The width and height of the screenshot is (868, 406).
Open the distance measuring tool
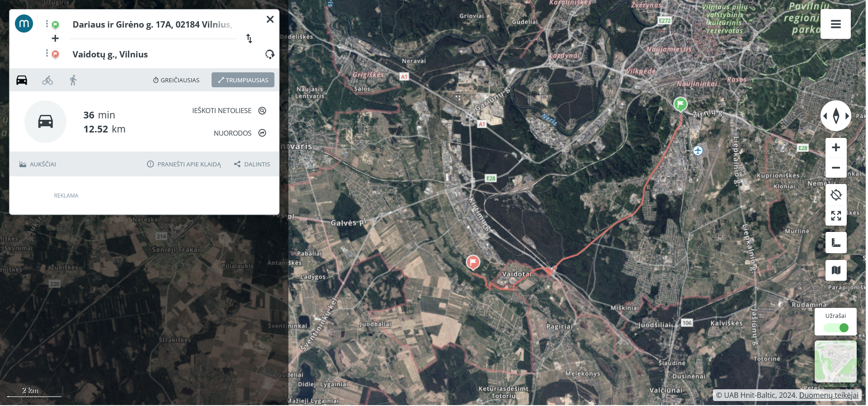pyautogui.click(x=836, y=243)
